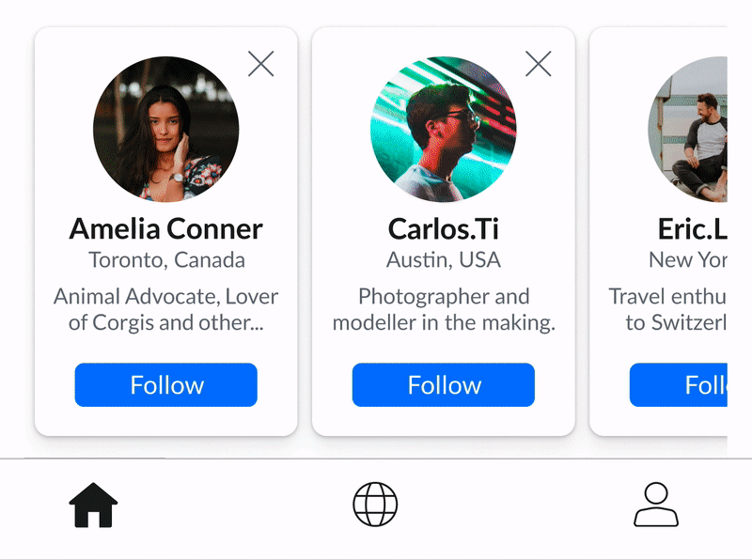The image size is (752, 560).
Task: Open the Home tab icon
Action: [x=93, y=506]
